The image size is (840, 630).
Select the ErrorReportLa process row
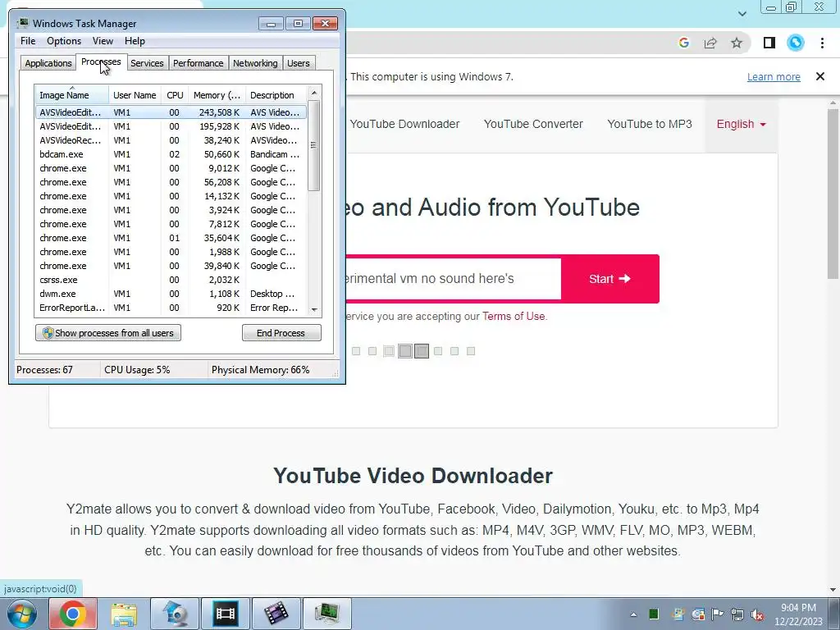pyautogui.click(x=171, y=308)
